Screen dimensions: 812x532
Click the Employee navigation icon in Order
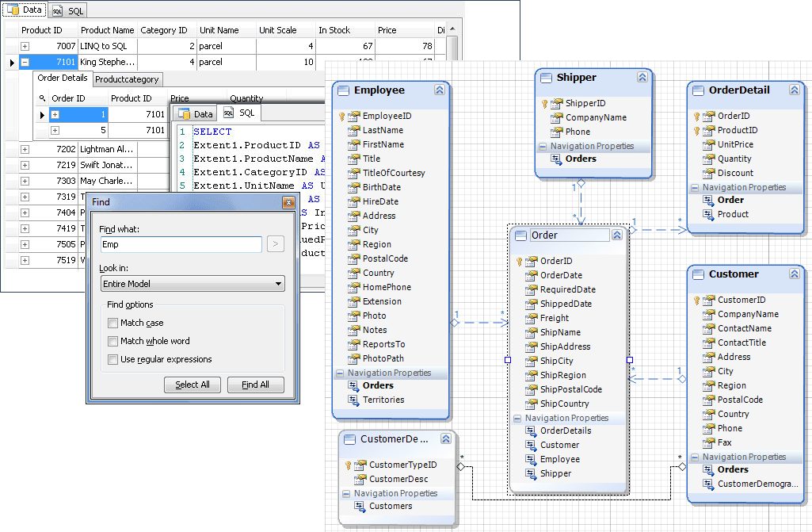tap(531, 459)
